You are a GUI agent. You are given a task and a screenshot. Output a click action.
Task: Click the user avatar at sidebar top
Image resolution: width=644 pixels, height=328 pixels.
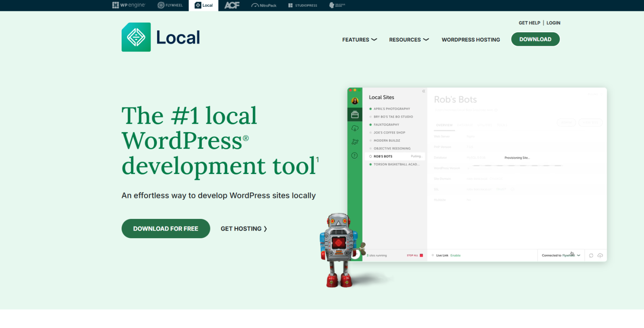(355, 100)
